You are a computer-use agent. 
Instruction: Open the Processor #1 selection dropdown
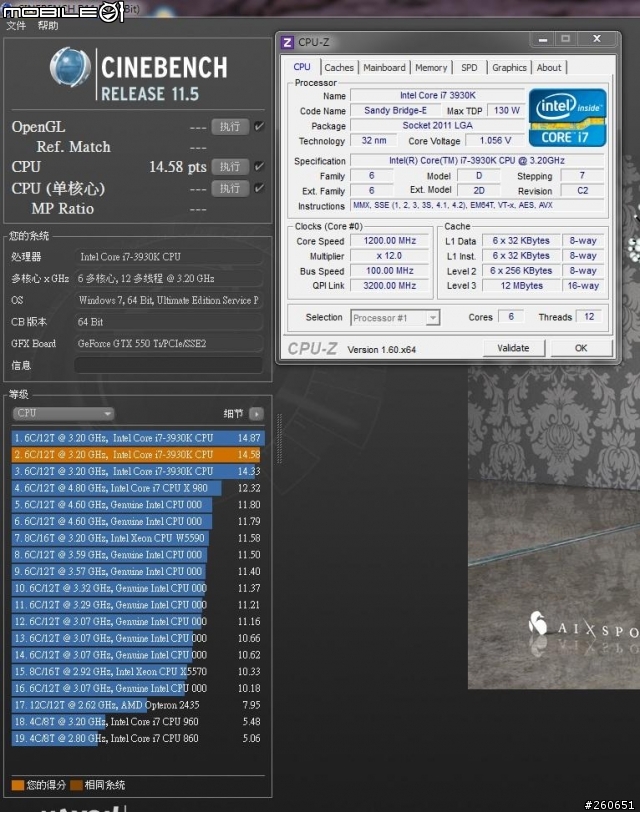[x=395, y=318]
